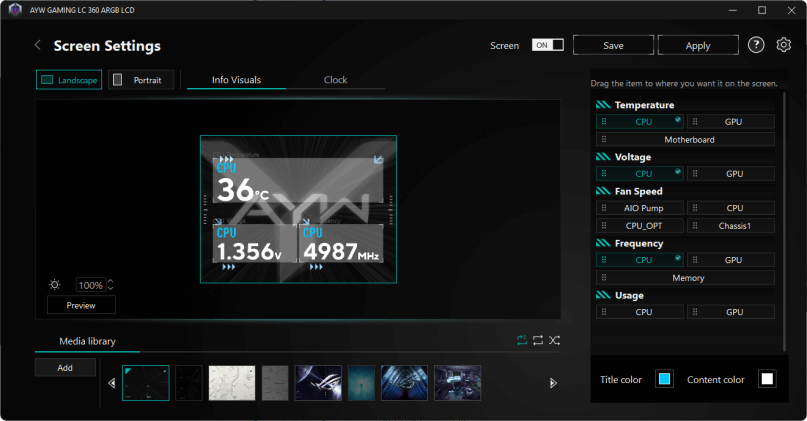
Task: Click the Voltage section stripe icon
Action: tap(603, 157)
